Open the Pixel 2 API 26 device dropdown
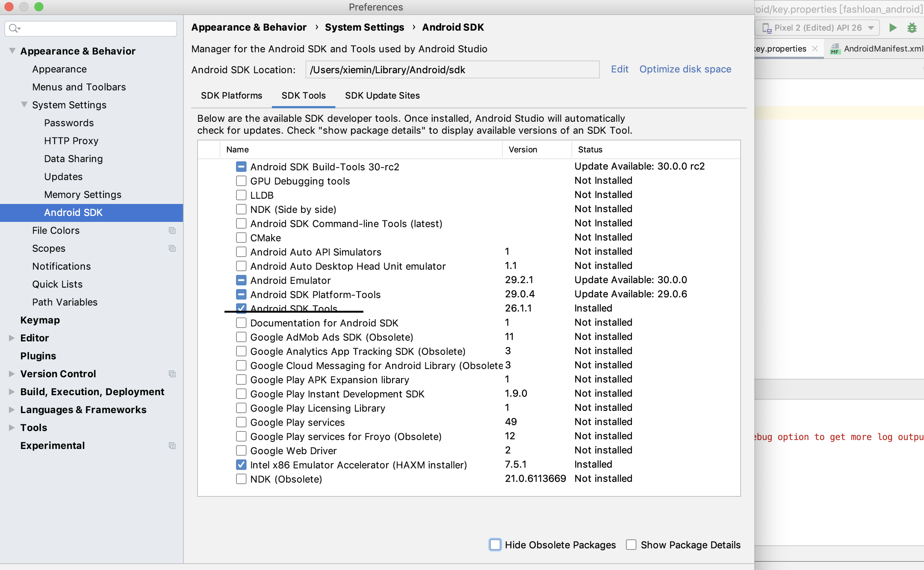 817,28
